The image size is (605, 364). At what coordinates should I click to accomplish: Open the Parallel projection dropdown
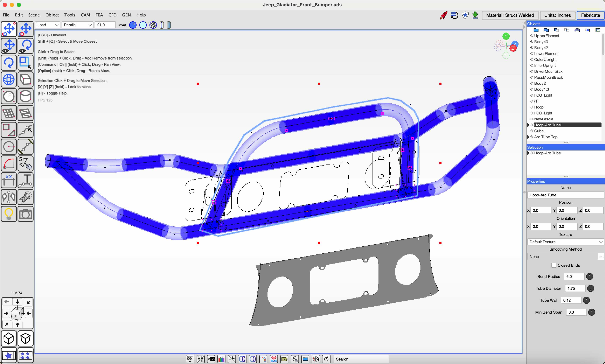[x=77, y=25]
